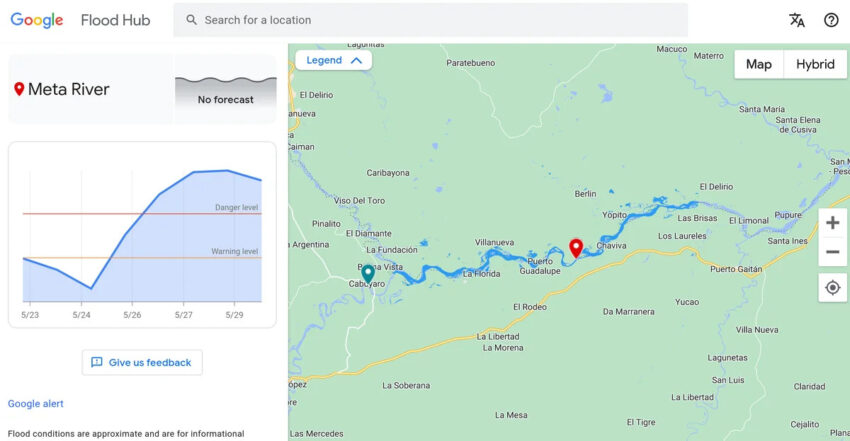Click the Puerto Gaitán label on map

point(736,269)
